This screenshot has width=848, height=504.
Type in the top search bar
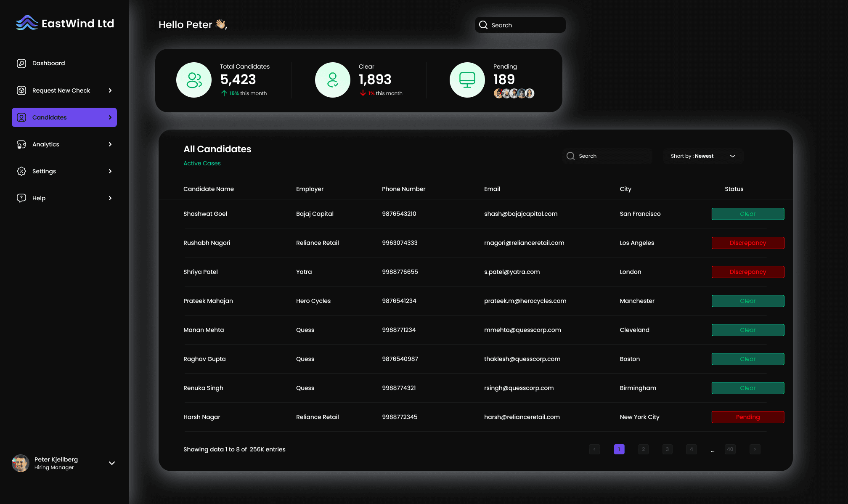click(522, 25)
